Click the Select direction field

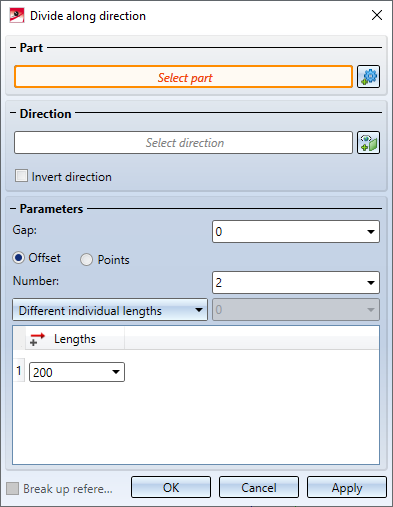point(183,142)
